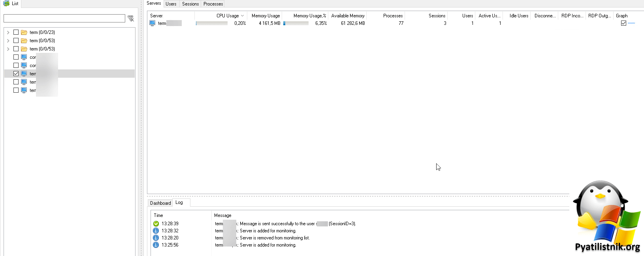The height and width of the screenshot is (256, 644).
Task: Expand the second term (0/0/53) folder
Action: [8, 49]
